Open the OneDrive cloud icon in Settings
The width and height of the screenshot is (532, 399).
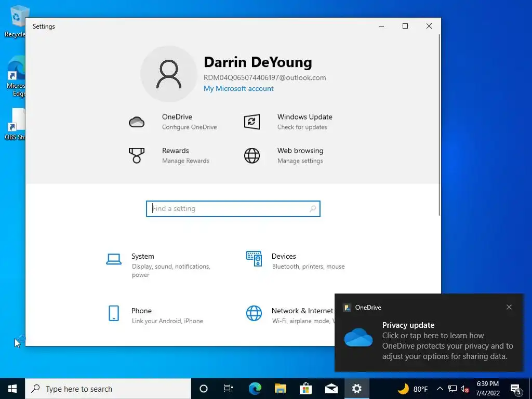pyautogui.click(x=137, y=122)
